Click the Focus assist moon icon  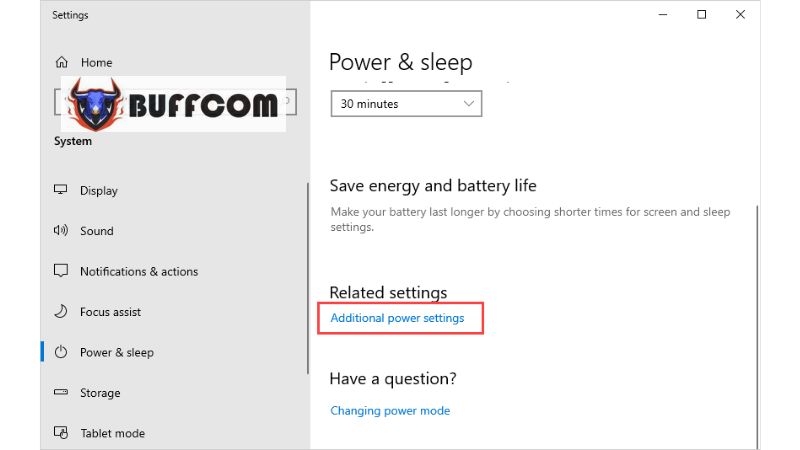(61, 311)
